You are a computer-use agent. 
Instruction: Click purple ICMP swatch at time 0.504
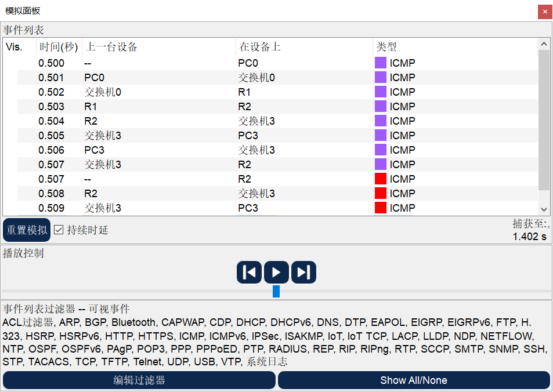(381, 121)
